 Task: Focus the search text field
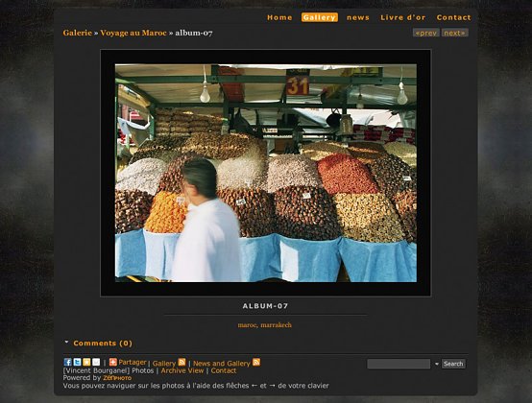[x=399, y=364]
